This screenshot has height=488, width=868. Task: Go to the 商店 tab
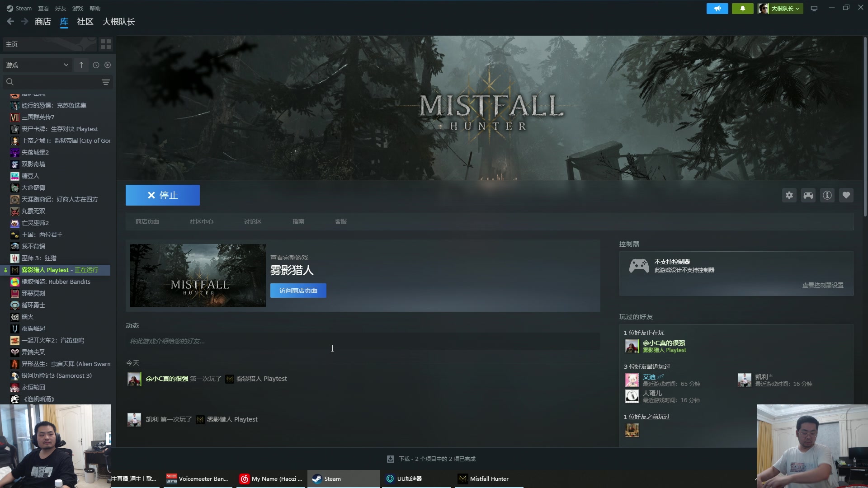pos(43,22)
